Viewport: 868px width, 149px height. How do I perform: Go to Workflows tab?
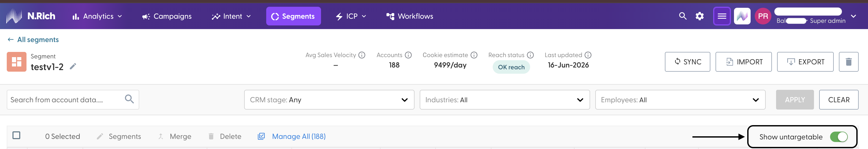click(409, 16)
